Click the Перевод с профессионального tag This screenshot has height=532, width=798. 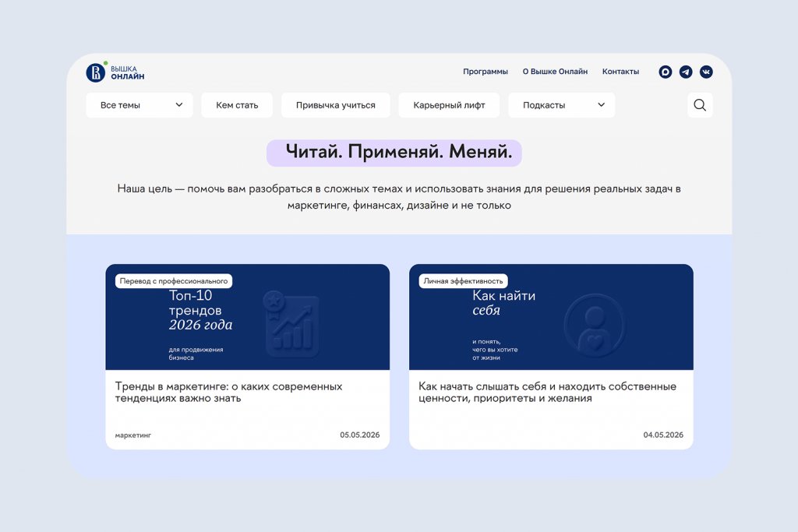click(x=174, y=281)
